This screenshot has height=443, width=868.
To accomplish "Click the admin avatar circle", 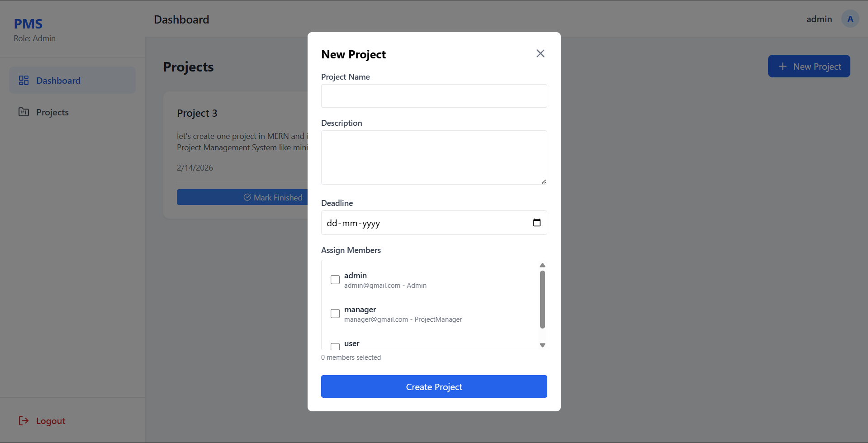I will (850, 19).
